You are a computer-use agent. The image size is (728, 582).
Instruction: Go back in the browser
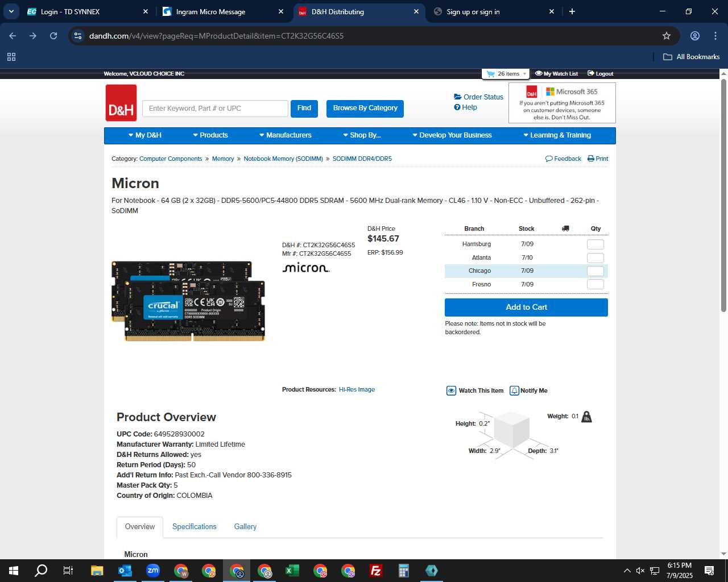[13, 36]
